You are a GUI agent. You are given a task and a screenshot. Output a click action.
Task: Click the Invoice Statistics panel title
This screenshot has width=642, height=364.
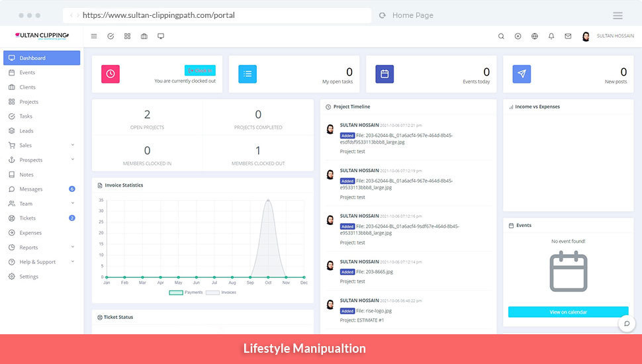[x=124, y=185]
